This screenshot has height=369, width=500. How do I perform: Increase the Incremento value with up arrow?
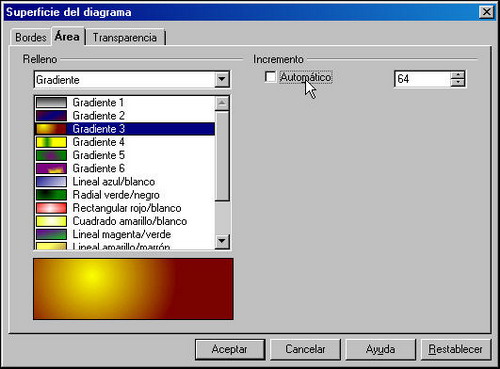[458, 75]
